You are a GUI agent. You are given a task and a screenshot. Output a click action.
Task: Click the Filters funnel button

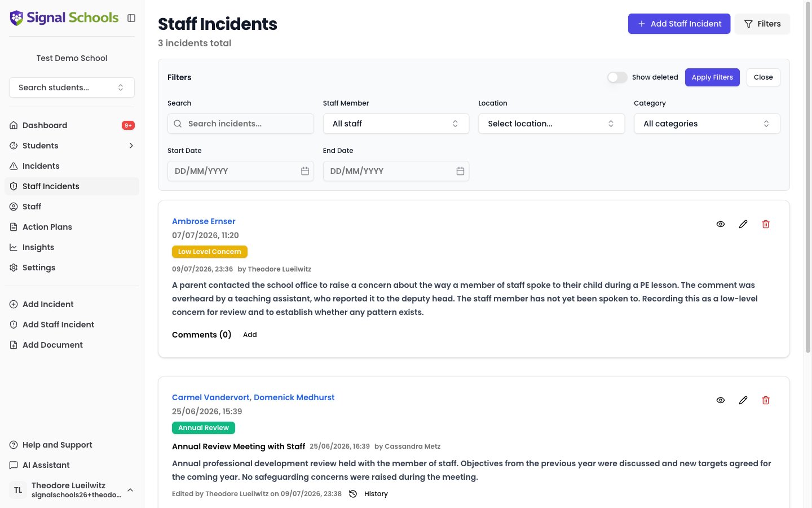[x=762, y=24]
